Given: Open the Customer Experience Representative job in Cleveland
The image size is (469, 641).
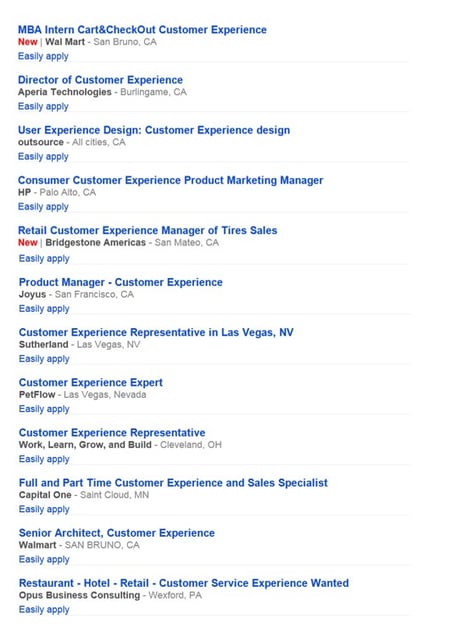Looking at the screenshot, I should [112, 433].
